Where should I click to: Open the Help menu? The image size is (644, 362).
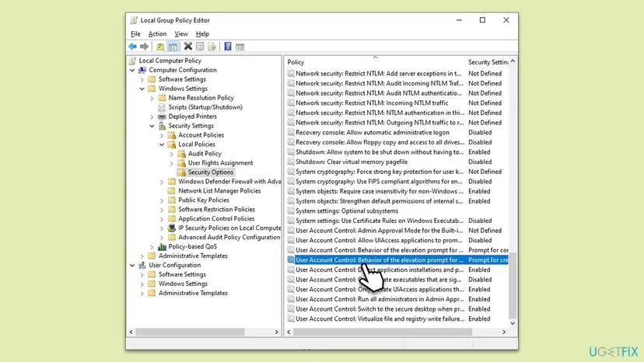(x=202, y=34)
